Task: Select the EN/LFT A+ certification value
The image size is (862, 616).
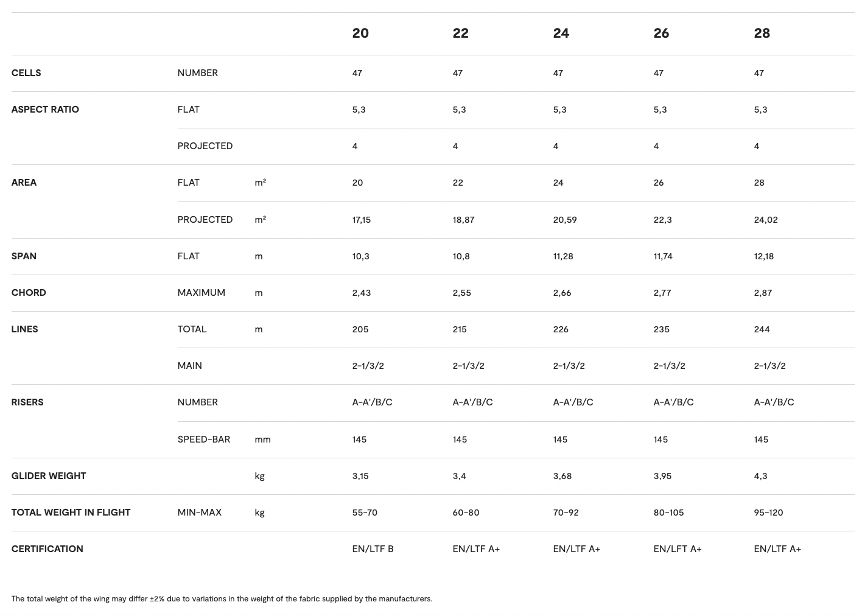Action: point(677,549)
